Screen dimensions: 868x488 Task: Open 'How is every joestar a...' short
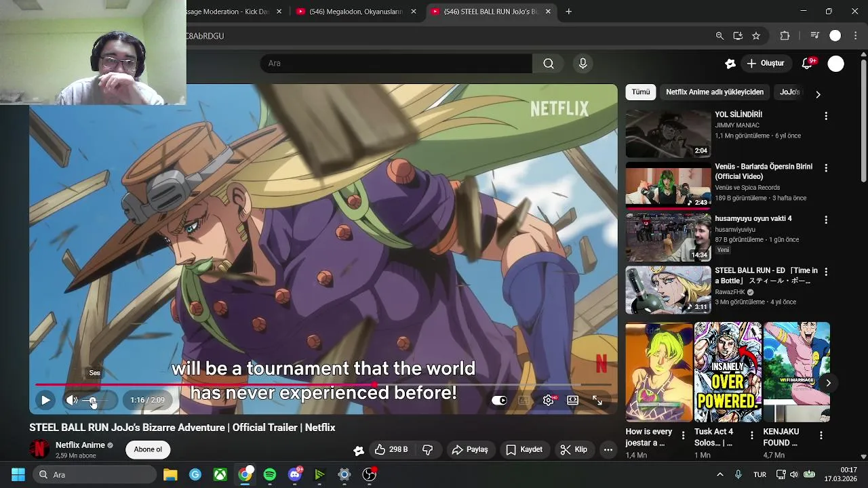[658, 372]
